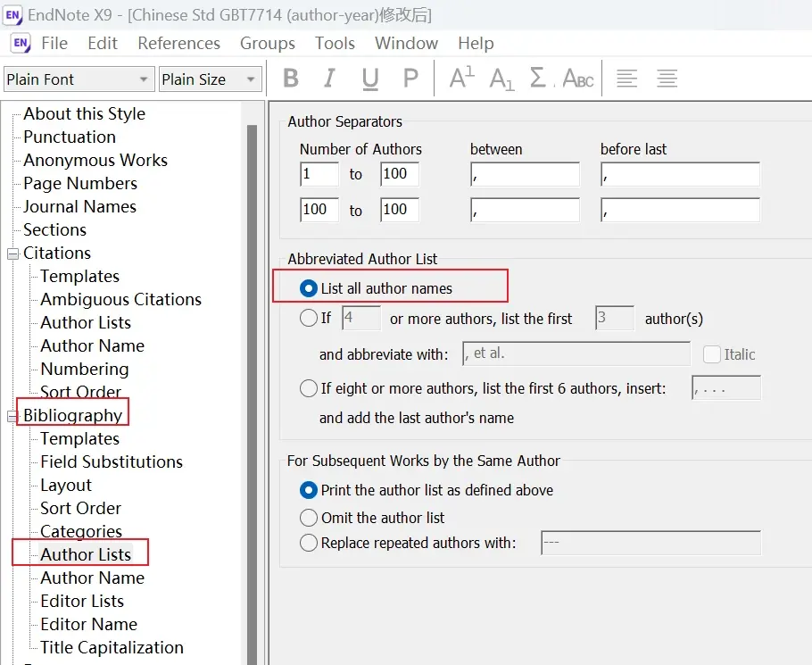
Task: Select Citations node label
Action: [57, 253]
